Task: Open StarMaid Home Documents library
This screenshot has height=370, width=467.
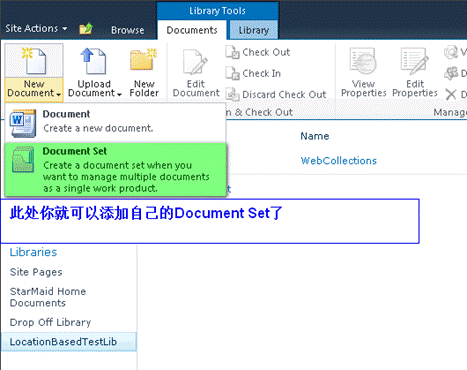Action: pyautogui.click(x=48, y=297)
